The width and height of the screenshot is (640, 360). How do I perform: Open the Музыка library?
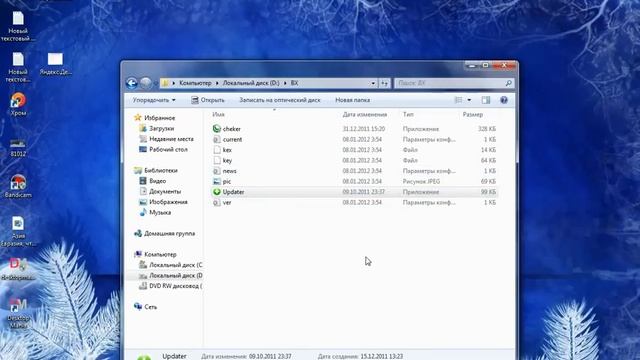pos(160,213)
